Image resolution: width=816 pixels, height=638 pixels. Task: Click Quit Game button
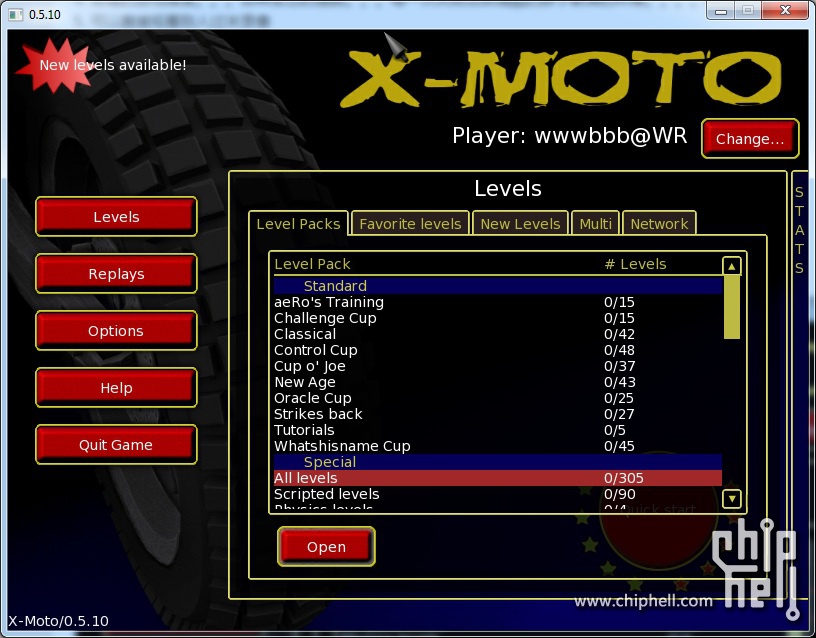click(x=116, y=445)
